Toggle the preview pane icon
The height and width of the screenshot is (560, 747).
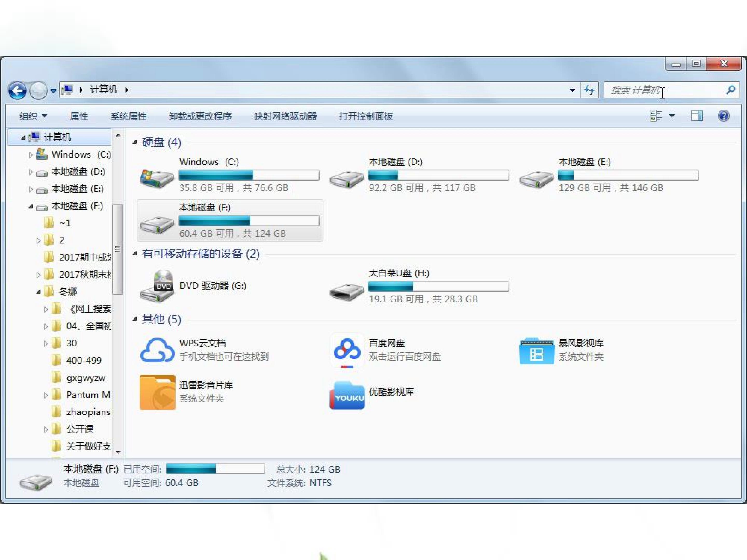click(x=697, y=116)
